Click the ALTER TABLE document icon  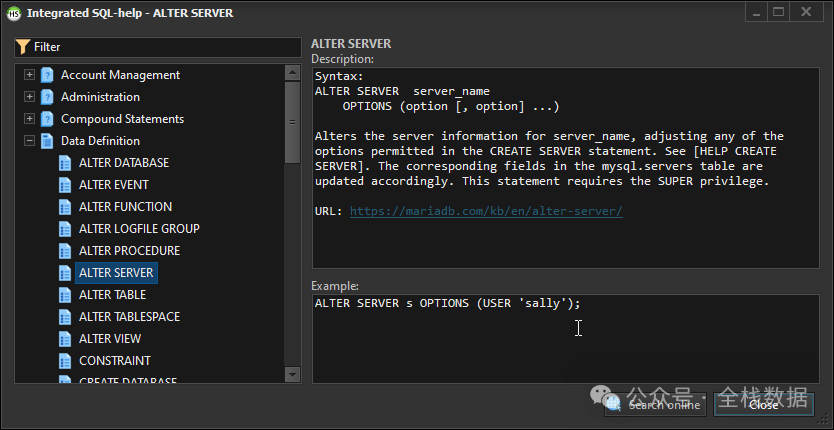[66, 295]
